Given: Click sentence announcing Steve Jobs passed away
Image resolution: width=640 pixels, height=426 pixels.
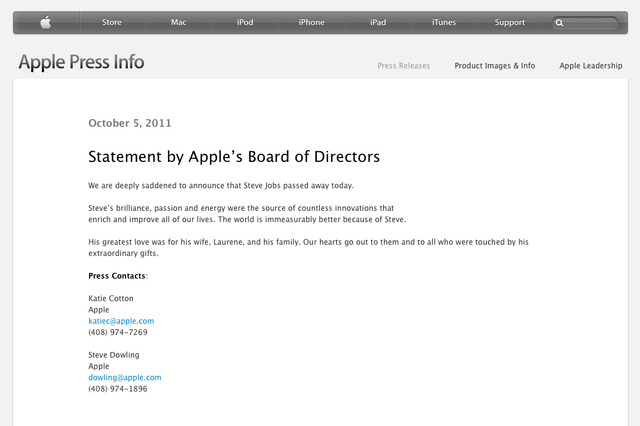Looking at the screenshot, I should click(221, 186).
